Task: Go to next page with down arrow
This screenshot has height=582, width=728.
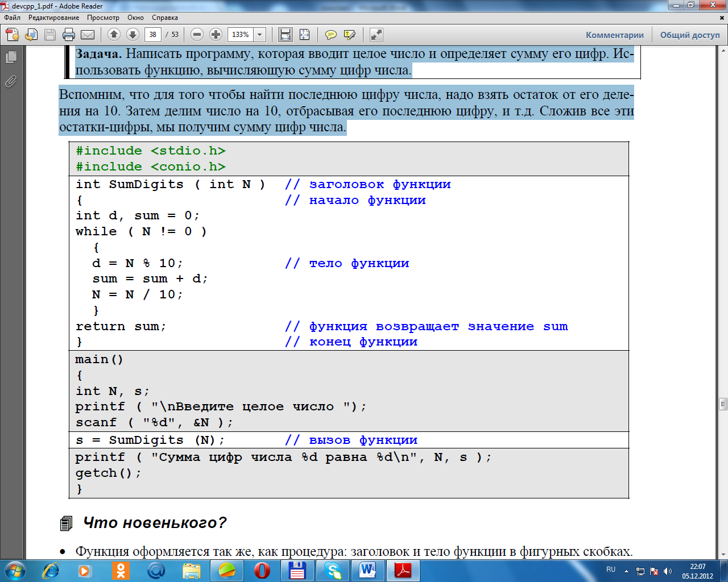Action: click(133, 35)
